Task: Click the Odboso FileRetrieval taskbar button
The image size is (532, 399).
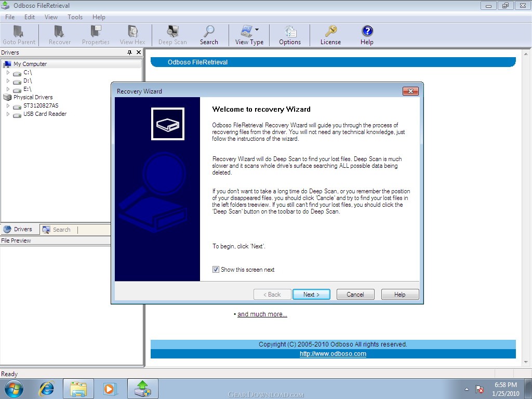Action: coord(143,389)
